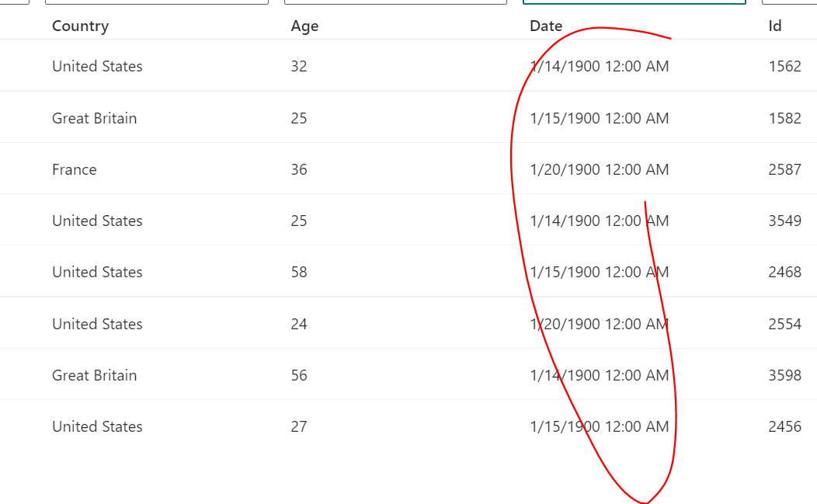Sort by the Date column header
Image resolution: width=817 pixels, height=504 pixels.
pos(546,26)
